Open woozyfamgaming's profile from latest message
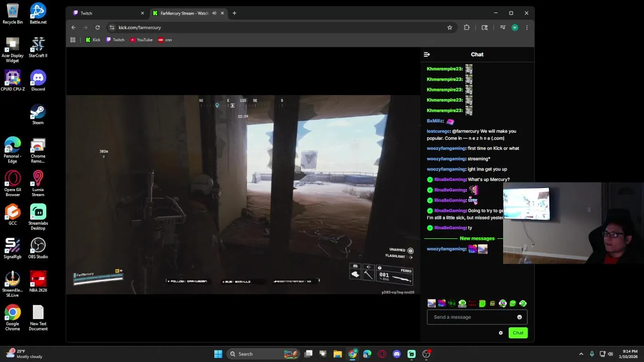Image resolution: width=644 pixels, height=362 pixels. (446, 249)
